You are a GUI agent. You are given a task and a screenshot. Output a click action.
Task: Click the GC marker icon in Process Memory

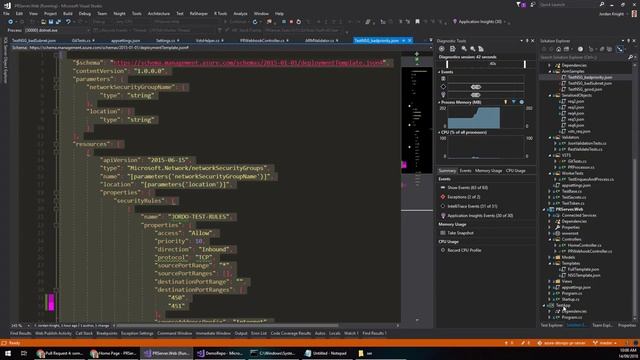coord(505,102)
